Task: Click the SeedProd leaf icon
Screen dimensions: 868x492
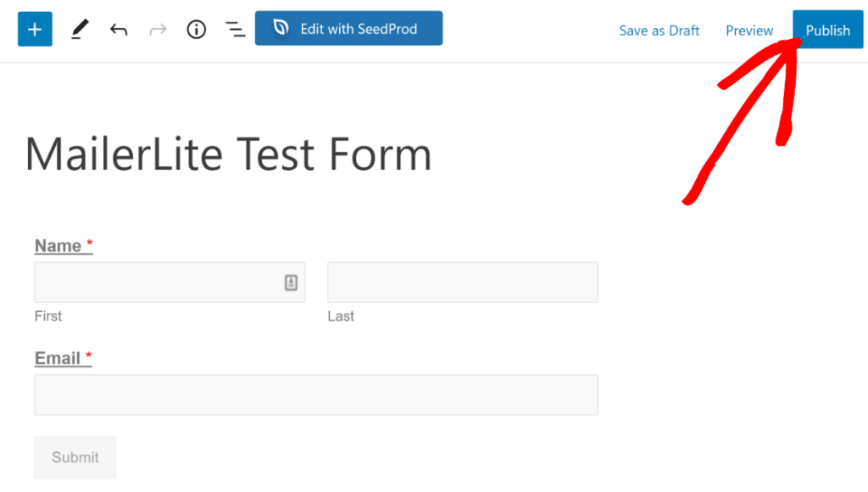Action: coord(280,28)
